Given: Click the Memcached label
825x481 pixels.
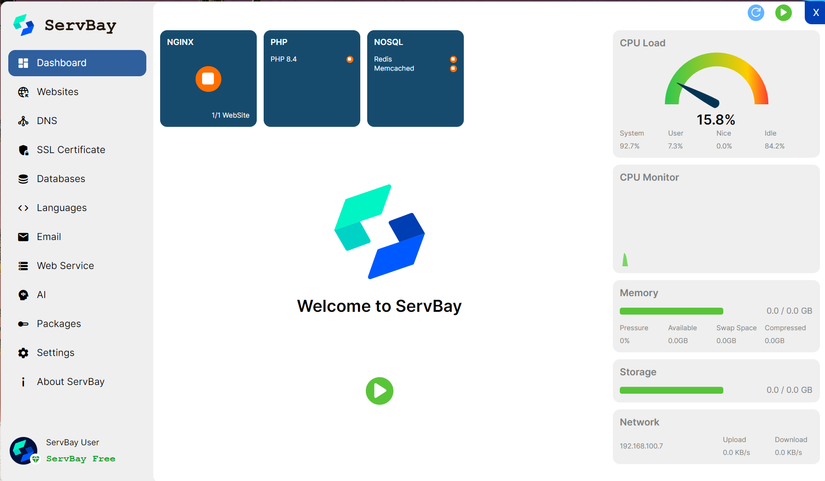Looking at the screenshot, I should pos(394,68).
